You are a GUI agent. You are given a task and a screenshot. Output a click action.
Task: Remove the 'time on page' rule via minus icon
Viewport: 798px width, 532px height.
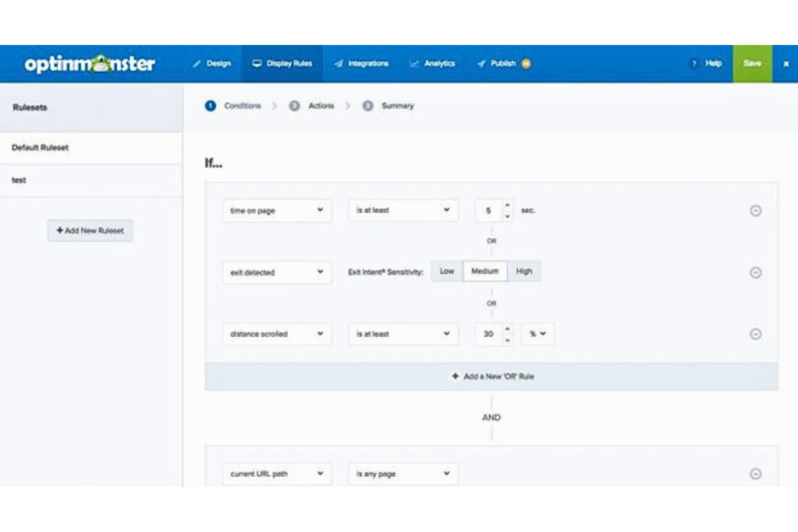coord(755,211)
